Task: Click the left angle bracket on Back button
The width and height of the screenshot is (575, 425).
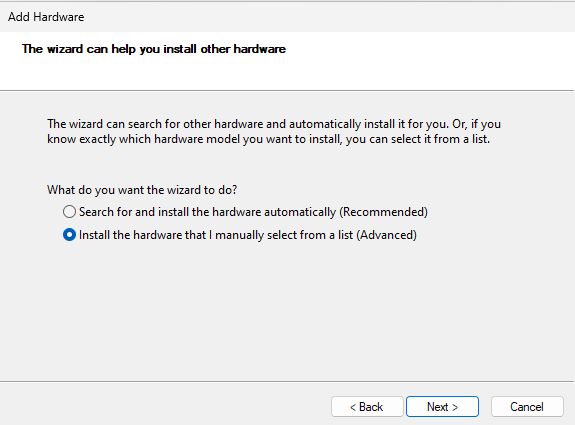Action: pos(353,407)
